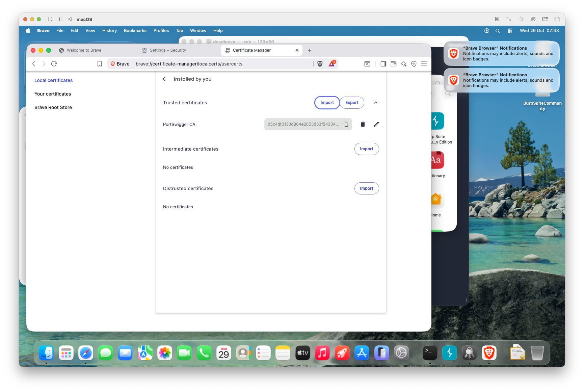This screenshot has height=392, width=584.
Task: Open Terminal from the Dock
Action: tap(430, 353)
